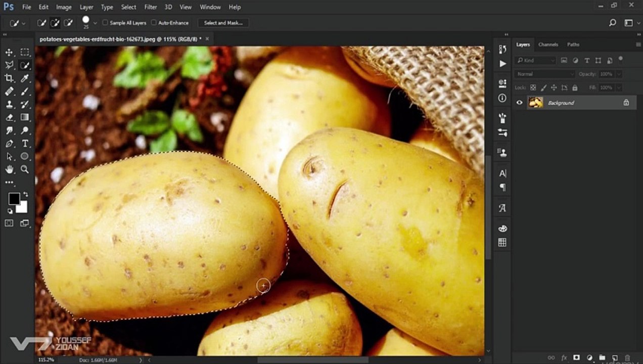
Task: Select the Smudge tool
Action: [x=9, y=130]
